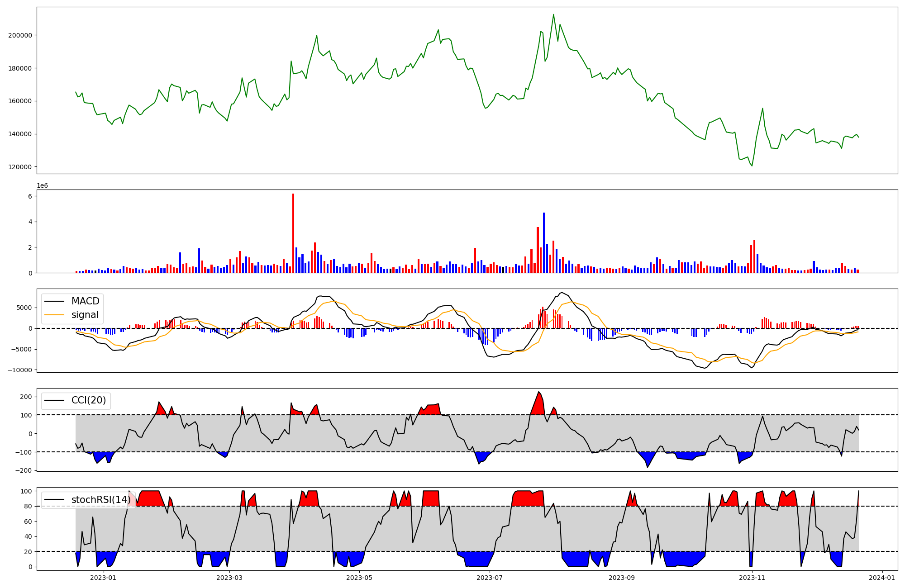Click the 80 tick on stochRSI axis
The image size is (905, 588).
[x=29, y=507]
